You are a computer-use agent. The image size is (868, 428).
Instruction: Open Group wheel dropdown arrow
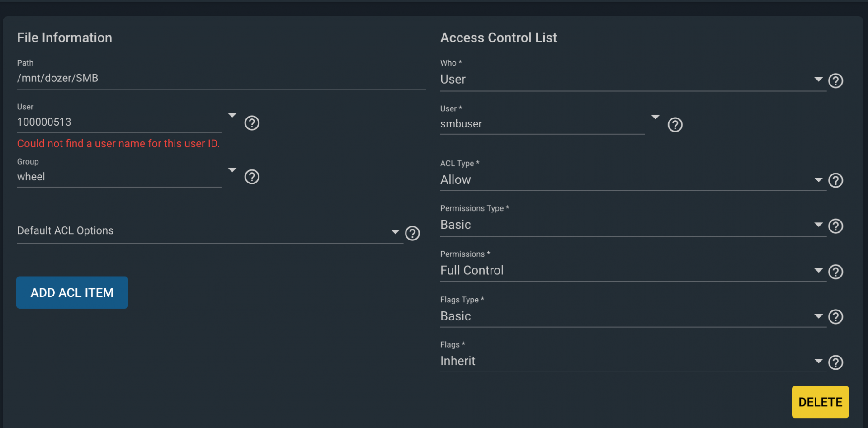(x=232, y=170)
